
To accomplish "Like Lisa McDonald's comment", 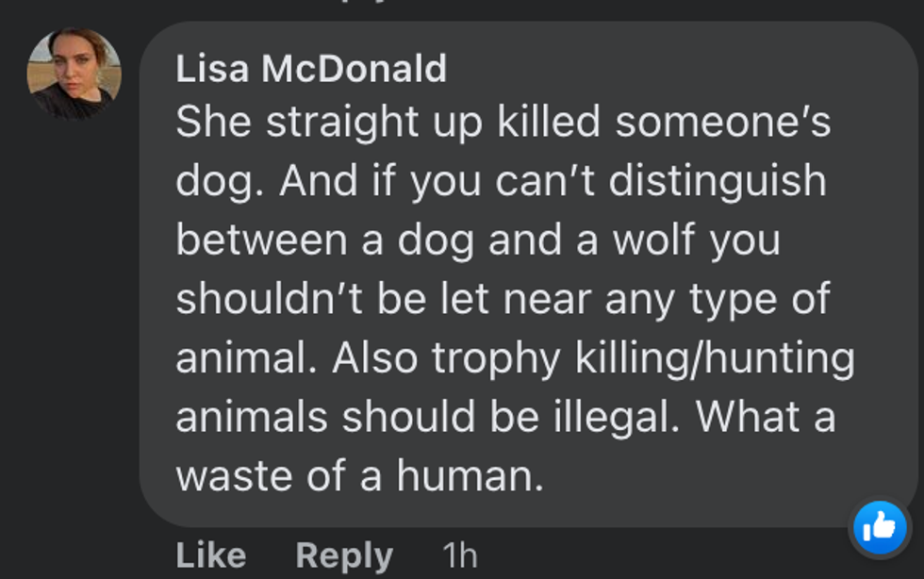I will pyautogui.click(x=210, y=555).
